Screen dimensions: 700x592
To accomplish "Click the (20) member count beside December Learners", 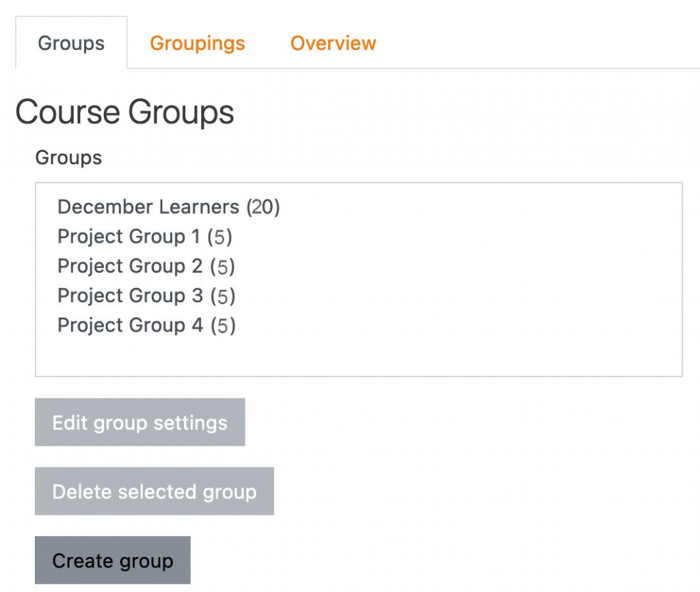I will coord(263,207).
